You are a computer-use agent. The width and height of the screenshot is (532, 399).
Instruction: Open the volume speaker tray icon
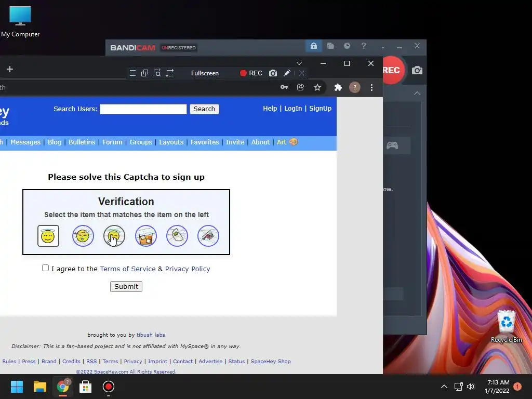(471, 387)
